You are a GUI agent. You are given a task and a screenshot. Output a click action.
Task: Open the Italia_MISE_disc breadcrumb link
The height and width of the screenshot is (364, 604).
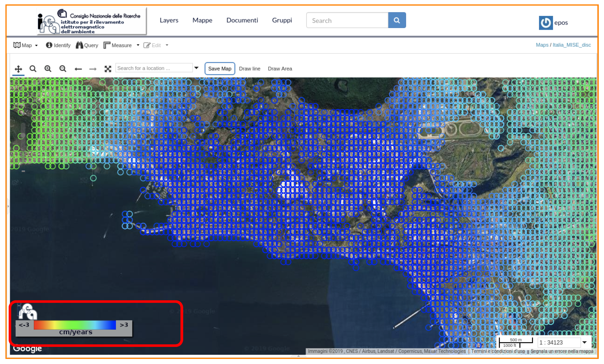(572, 45)
